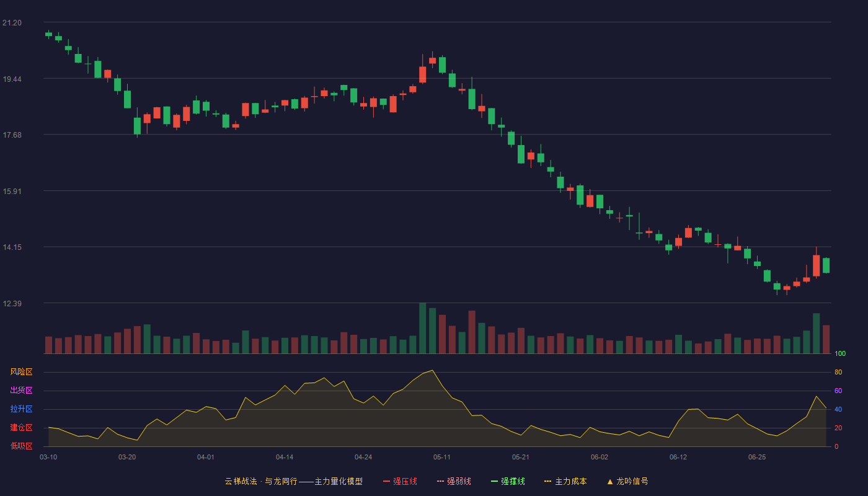
Task: Click the highest peak of the yellow indicator line
Action: (432, 370)
